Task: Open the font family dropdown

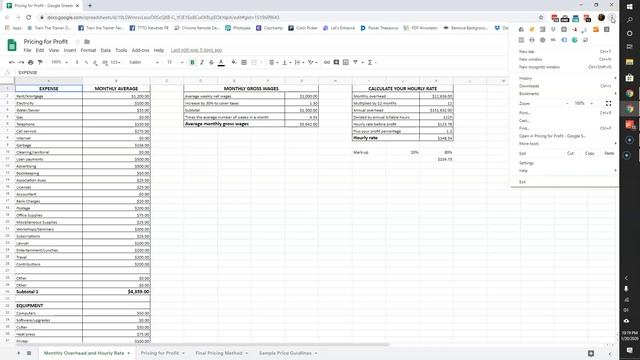Action: [144, 62]
